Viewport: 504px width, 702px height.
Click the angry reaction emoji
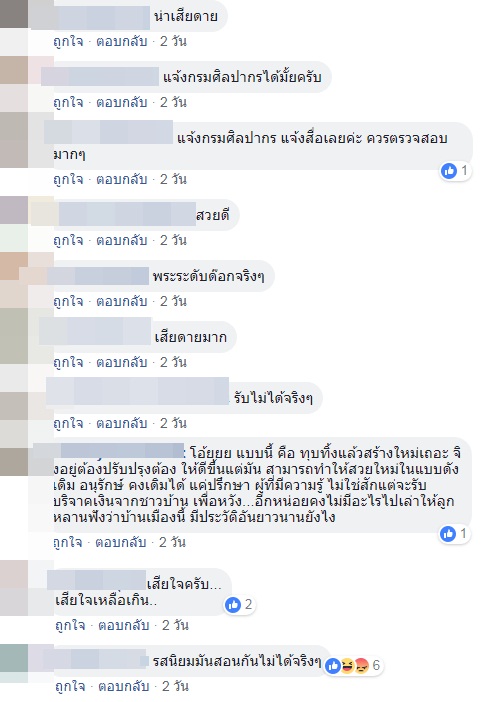(x=361, y=666)
